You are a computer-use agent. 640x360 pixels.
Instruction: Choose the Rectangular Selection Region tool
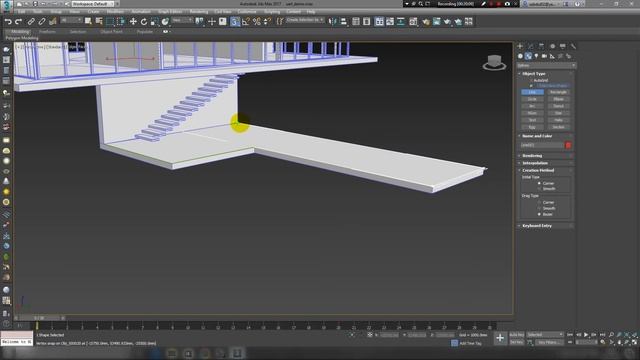[110, 21]
